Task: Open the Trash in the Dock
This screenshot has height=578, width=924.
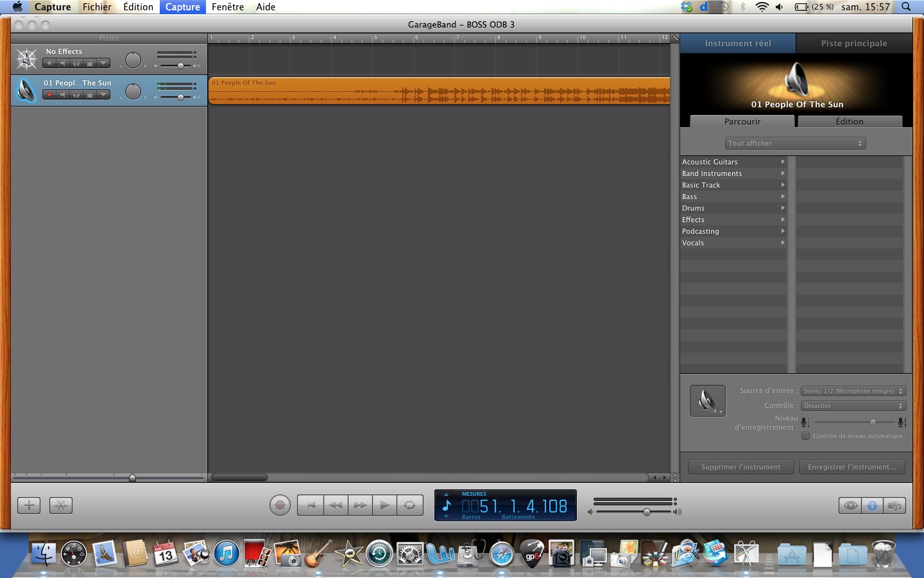Action: pos(883,554)
